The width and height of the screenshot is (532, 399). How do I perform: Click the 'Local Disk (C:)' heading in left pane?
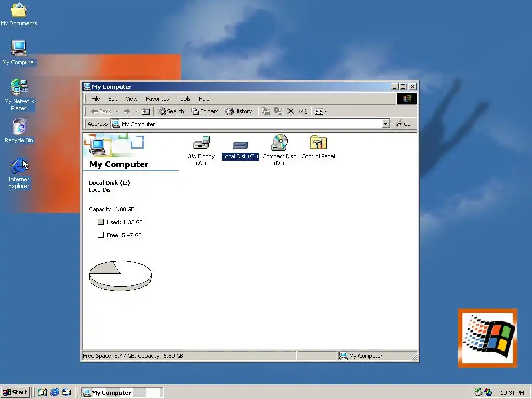coord(109,183)
